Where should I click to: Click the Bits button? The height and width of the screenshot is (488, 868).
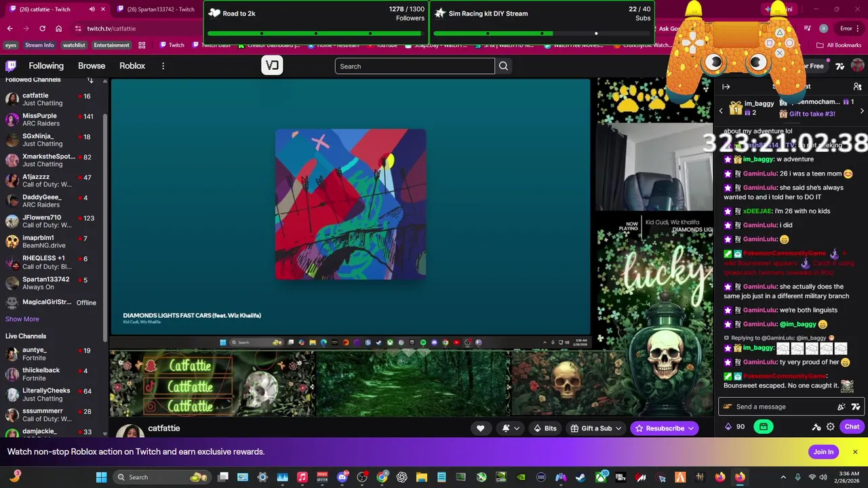[545, 428]
